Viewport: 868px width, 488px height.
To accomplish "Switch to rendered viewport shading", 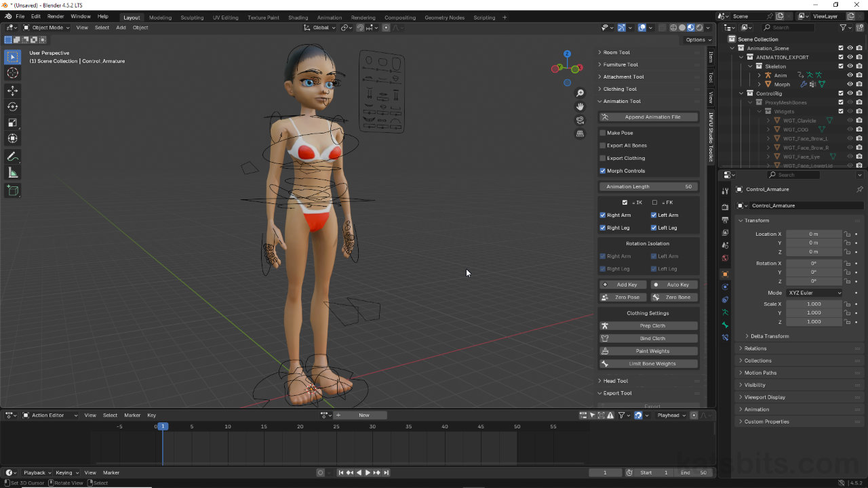I will 699,28.
